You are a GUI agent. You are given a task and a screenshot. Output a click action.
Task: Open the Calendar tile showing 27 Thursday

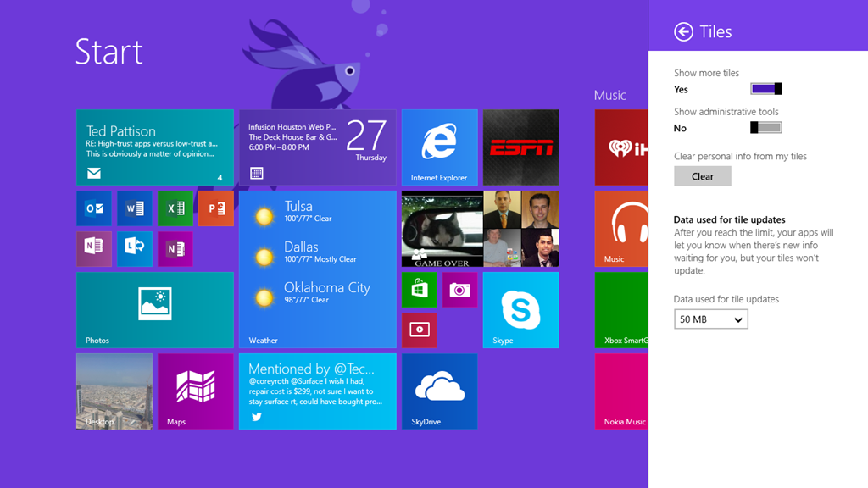(x=318, y=147)
